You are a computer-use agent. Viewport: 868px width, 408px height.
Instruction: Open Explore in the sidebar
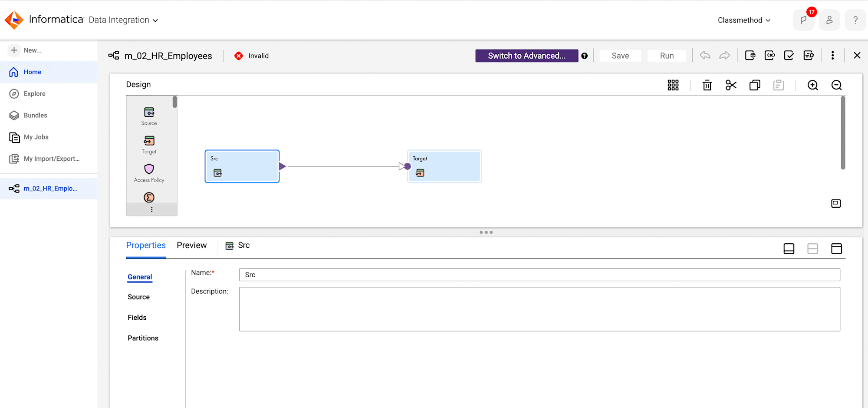click(49, 94)
